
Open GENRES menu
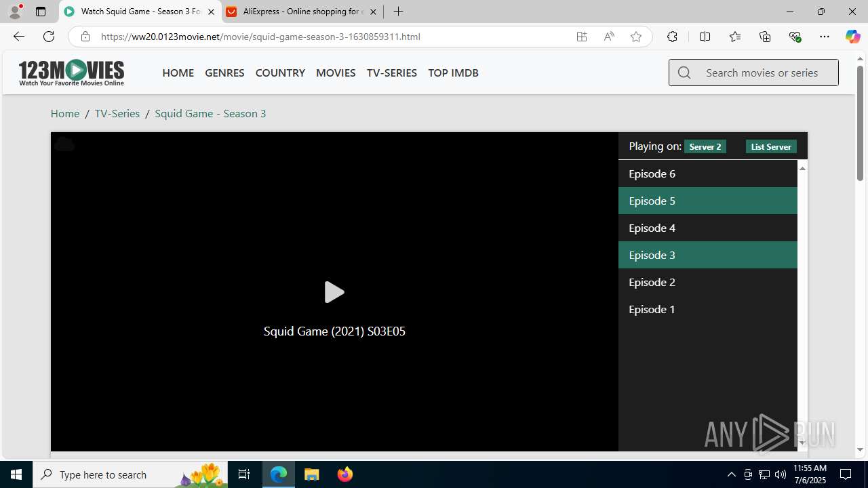click(x=224, y=73)
